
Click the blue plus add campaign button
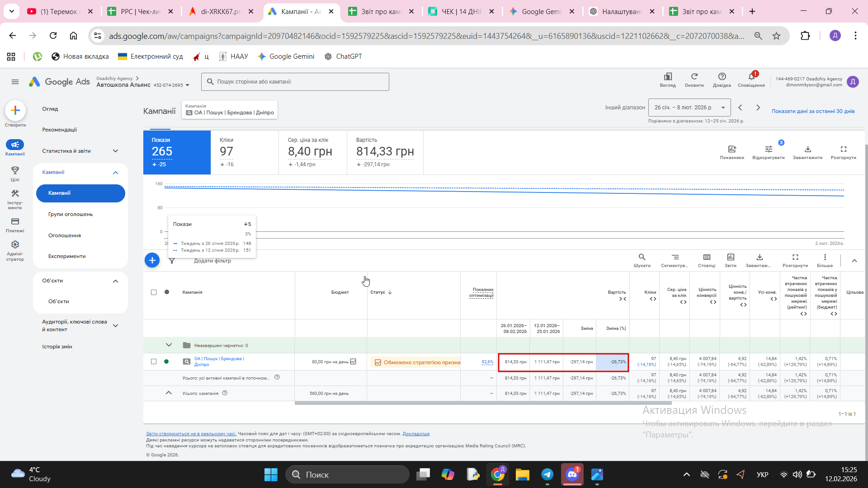[x=152, y=260]
